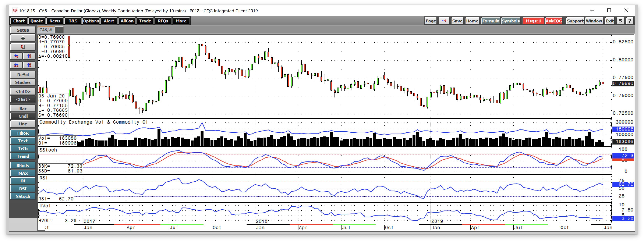The width and height of the screenshot is (644, 242).
Task: Click the minus-plus zoom control on the toolbar
Action: point(444,21)
